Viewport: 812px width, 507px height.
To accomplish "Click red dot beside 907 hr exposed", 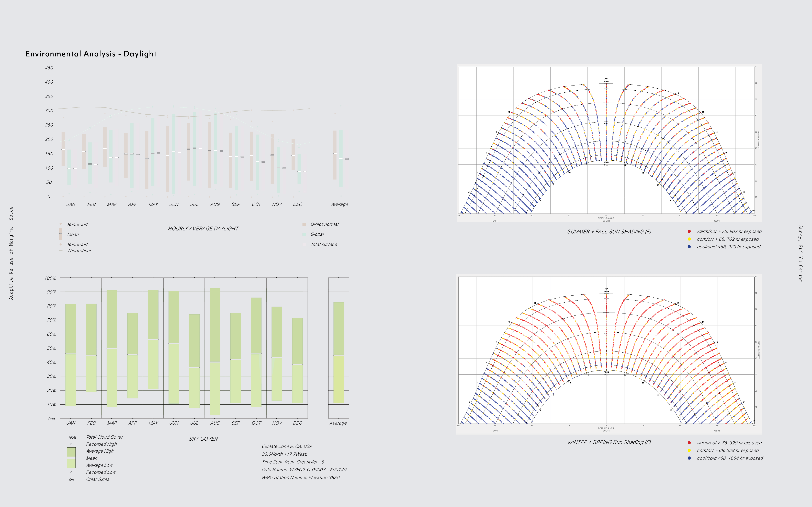I will coord(689,231).
